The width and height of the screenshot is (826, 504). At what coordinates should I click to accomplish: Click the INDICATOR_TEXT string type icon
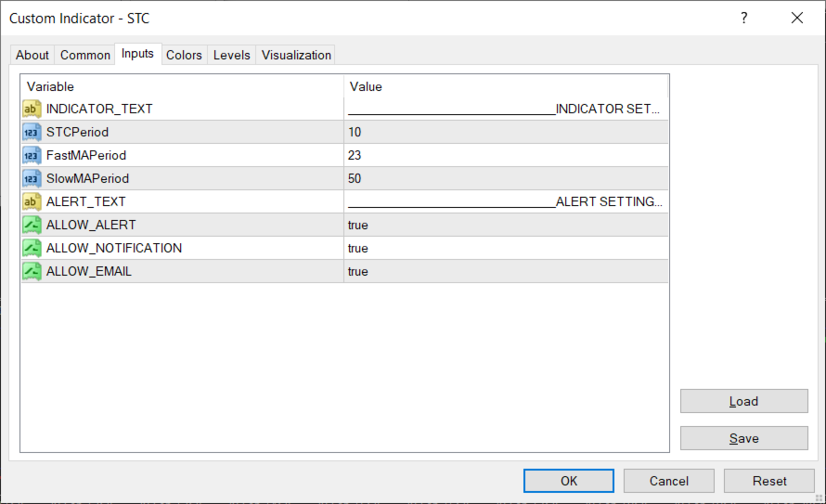(32, 109)
